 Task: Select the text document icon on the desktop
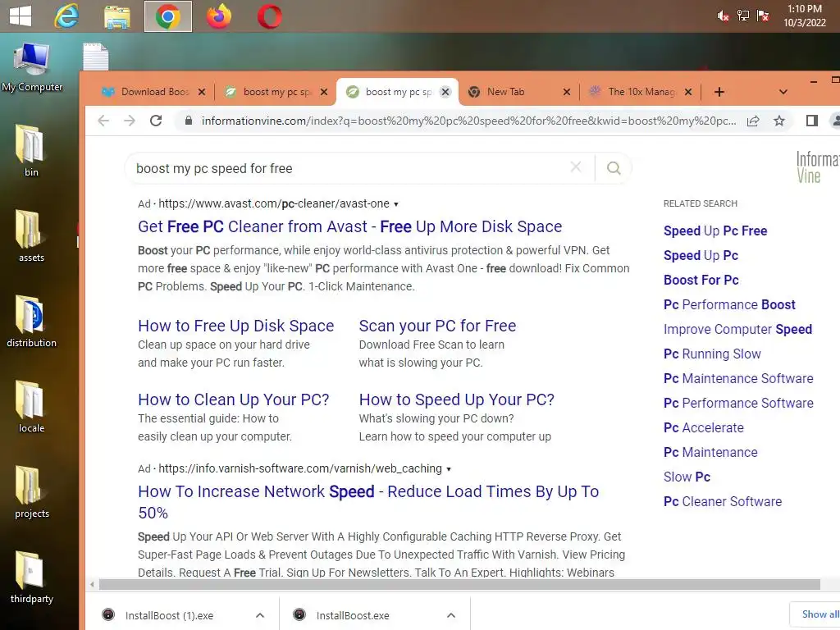[96, 57]
